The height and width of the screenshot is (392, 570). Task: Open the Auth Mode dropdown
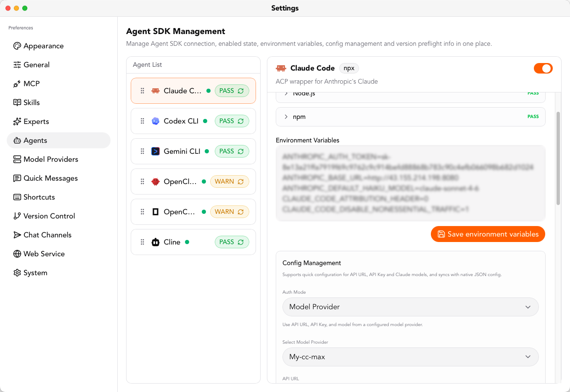point(411,307)
